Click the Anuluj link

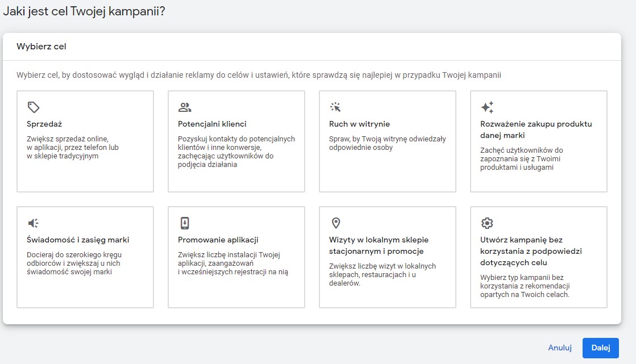(x=558, y=348)
